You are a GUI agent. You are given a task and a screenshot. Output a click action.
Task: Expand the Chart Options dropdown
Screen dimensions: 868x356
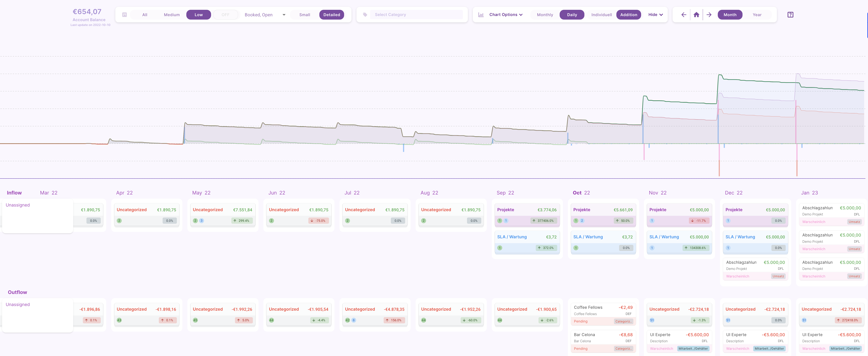(x=506, y=15)
